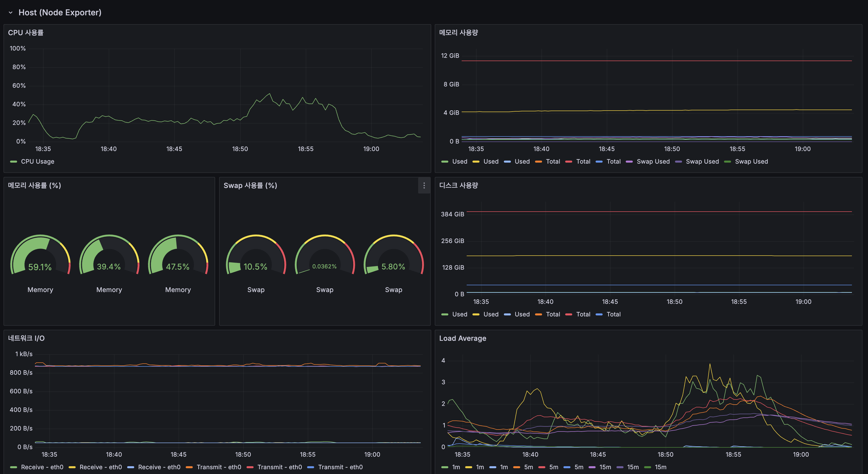This screenshot has height=474, width=868.
Task: Toggle yellow 1m series in Load Average
Action: (x=480, y=467)
